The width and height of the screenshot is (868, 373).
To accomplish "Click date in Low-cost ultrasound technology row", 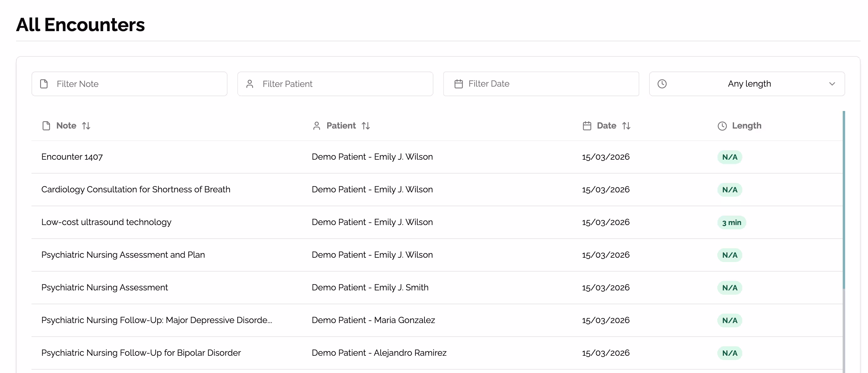I will [606, 222].
